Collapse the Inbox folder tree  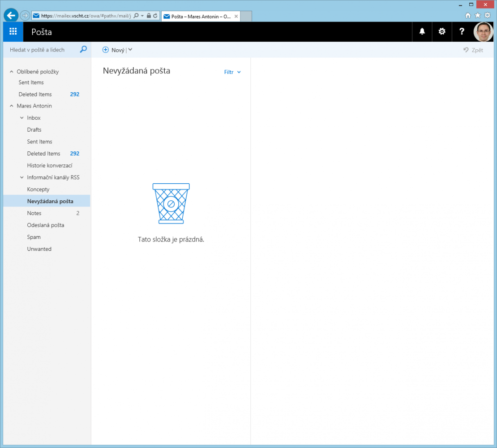[22, 118]
